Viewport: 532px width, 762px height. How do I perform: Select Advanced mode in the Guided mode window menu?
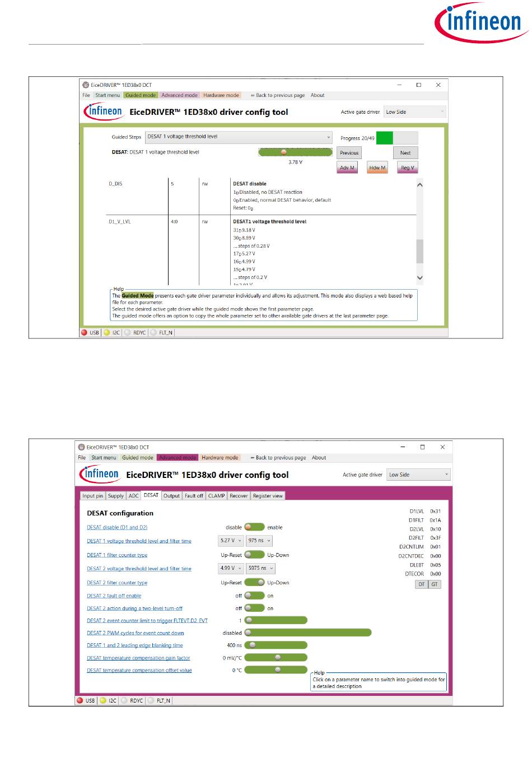coord(180,95)
